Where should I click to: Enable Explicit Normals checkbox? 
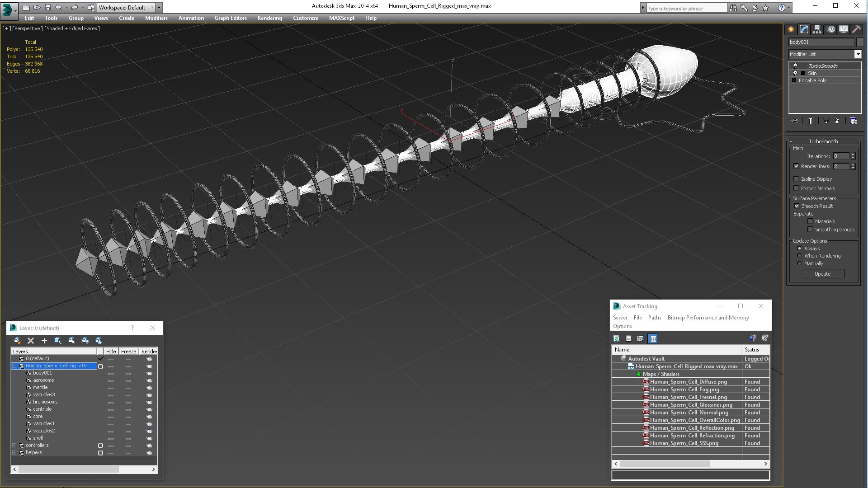point(797,188)
